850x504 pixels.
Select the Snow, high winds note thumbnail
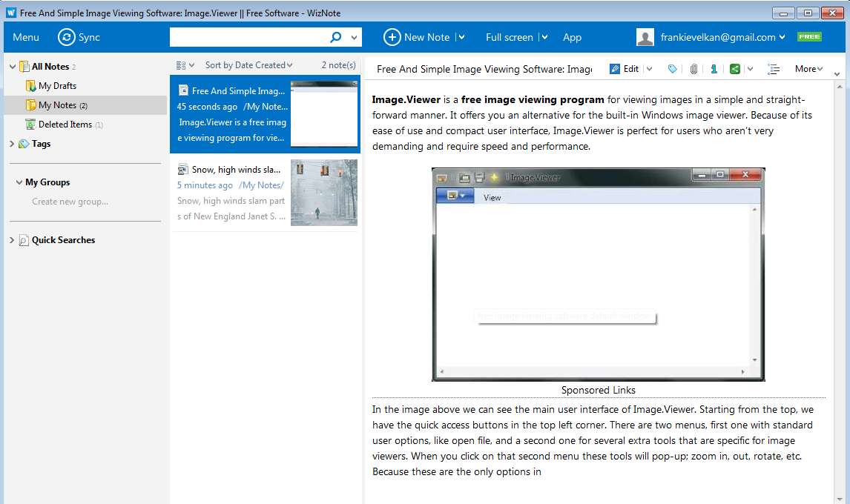tap(324, 193)
